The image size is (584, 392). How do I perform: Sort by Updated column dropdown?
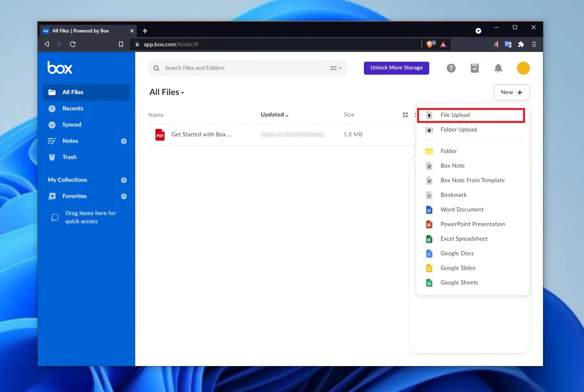[x=275, y=115]
